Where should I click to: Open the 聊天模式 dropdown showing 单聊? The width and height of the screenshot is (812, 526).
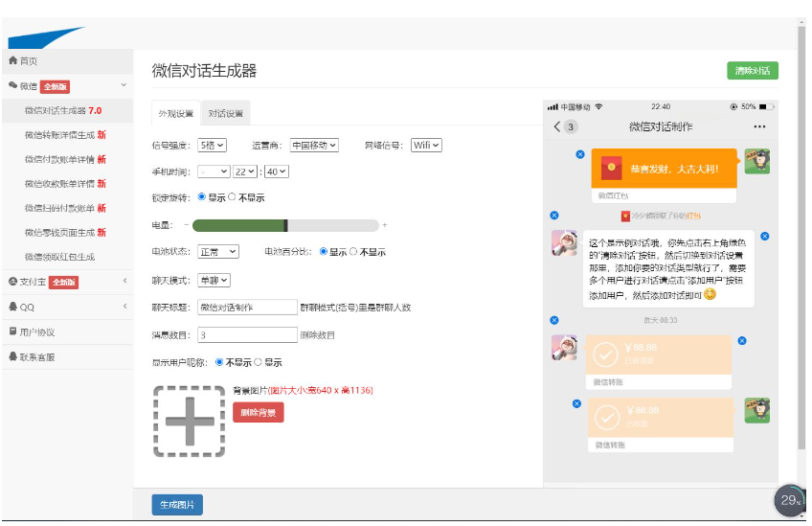(214, 281)
